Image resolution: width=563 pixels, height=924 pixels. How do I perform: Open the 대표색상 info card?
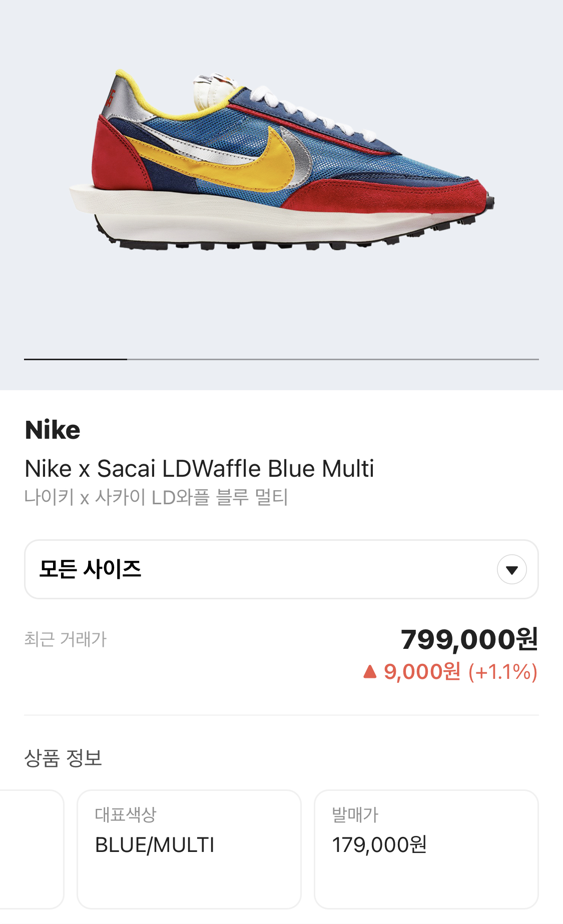[x=189, y=849]
